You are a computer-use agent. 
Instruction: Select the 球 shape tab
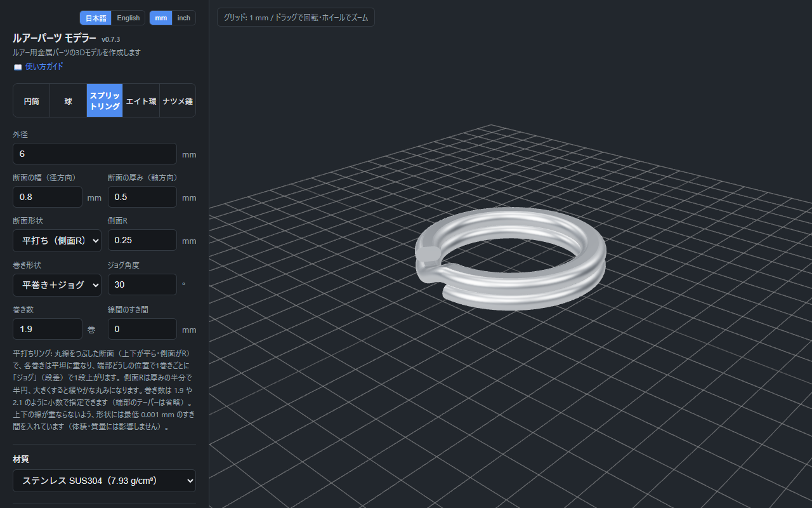click(69, 101)
